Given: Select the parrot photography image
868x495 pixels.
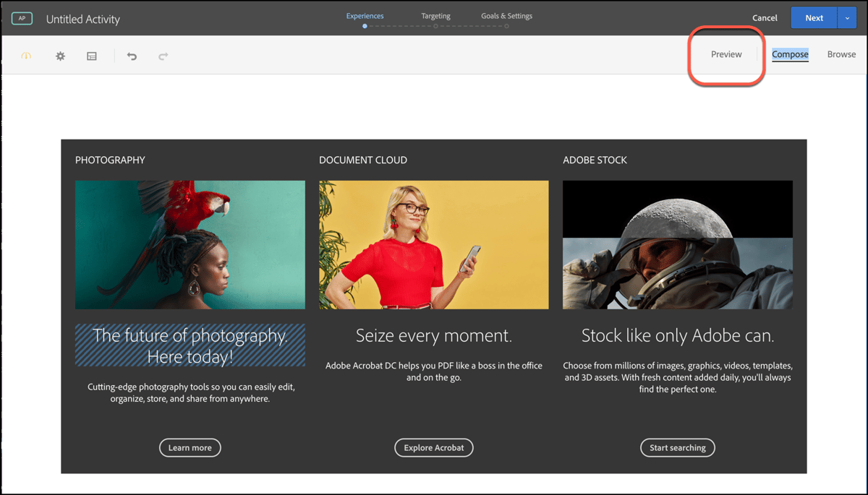Looking at the screenshot, I should (x=190, y=245).
